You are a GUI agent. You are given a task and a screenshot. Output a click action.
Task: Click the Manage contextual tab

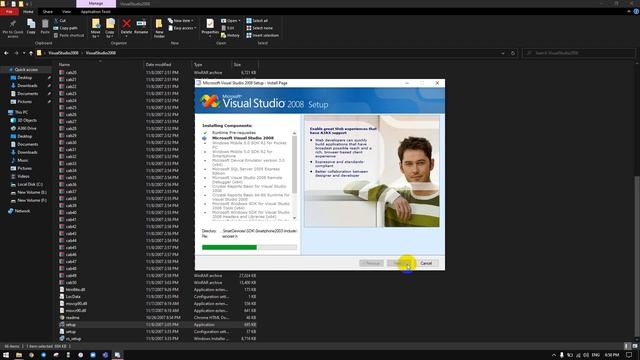click(96, 4)
